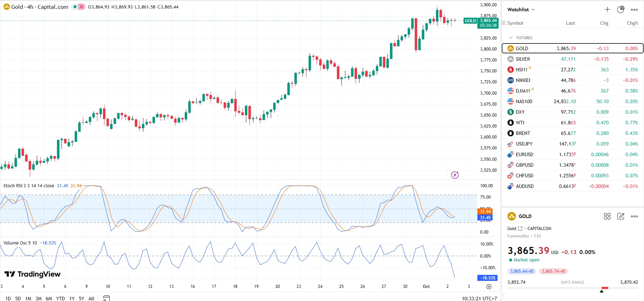The width and height of the screenshot is (644, 301).
Task: Click the flag column toggle beside Symbol
Action: coord(504,23)
